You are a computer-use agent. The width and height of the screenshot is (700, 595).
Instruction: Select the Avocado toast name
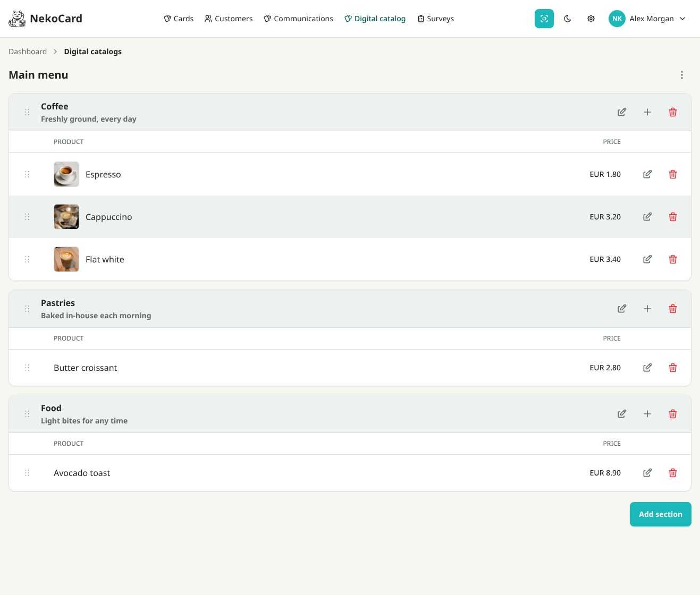click(82, 473)
